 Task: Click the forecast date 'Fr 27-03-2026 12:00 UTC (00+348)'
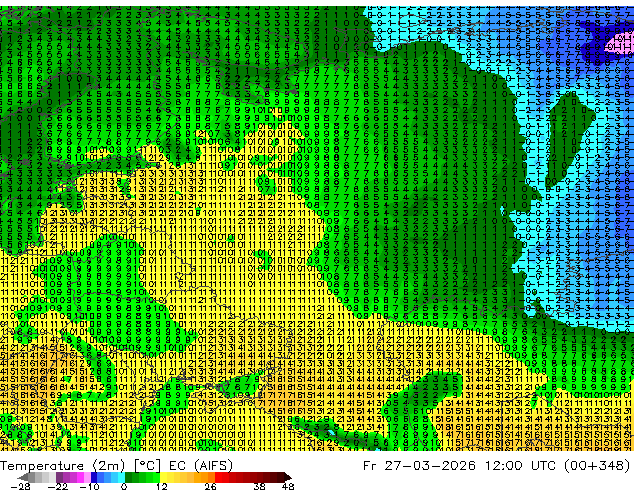tap(497, 466)
